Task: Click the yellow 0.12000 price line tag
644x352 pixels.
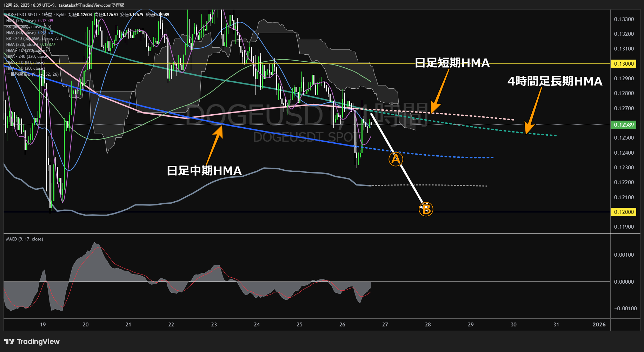Action: pyautogui.click(x=624, y=212)
